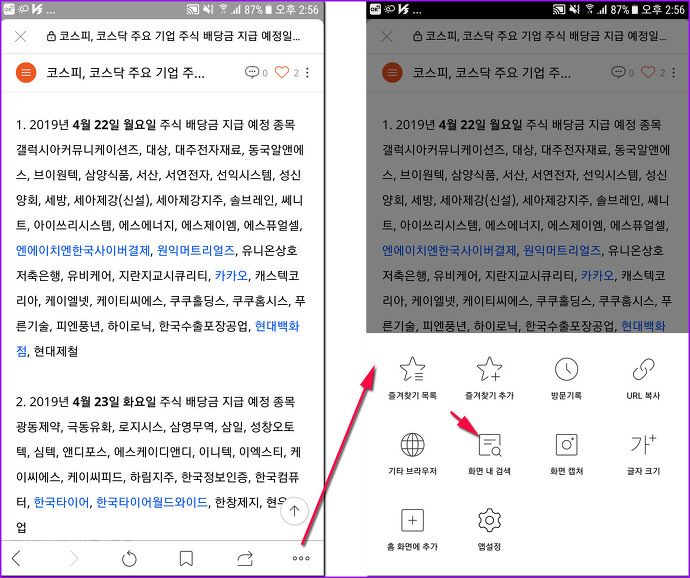
Task: Tap the share icon in bottom bar
Action: 245,558
